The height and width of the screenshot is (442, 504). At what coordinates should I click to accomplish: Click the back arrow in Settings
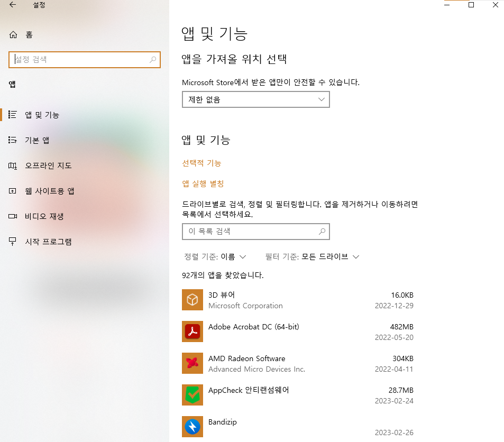click(13, 5)
